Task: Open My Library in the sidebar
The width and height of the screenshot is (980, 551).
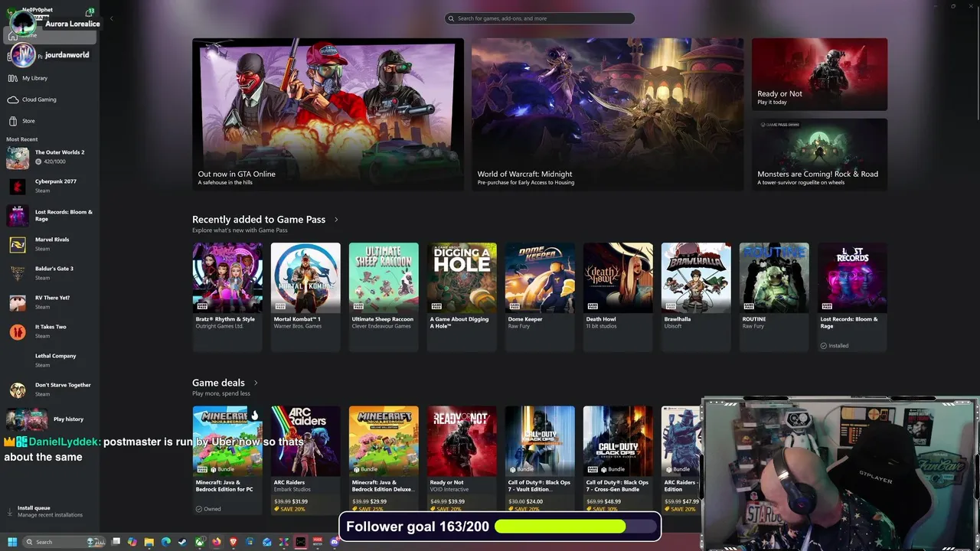Action: (x=51, y=78)
